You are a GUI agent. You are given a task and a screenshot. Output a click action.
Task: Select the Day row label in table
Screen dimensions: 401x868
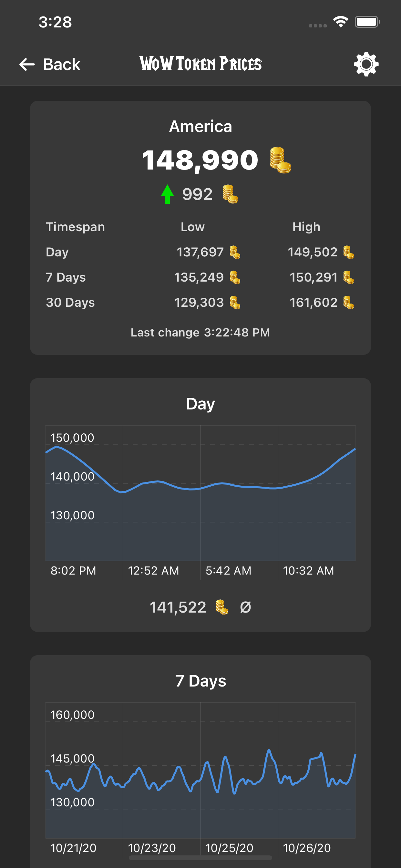pos(57,252)
